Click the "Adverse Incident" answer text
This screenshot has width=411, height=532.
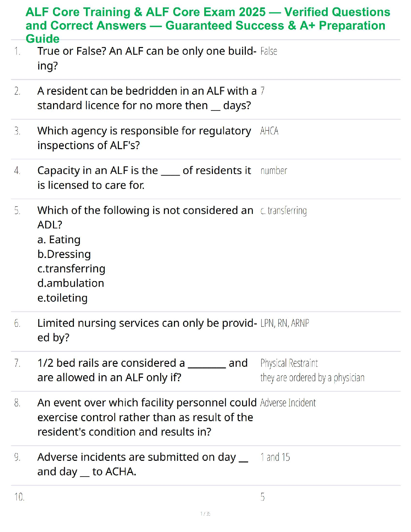(x=288, y=403)
